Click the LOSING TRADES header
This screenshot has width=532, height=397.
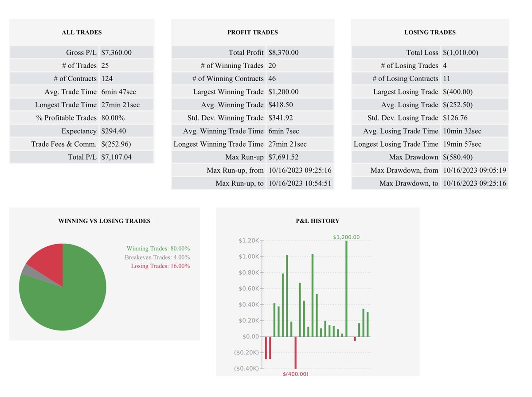(430, 32)
